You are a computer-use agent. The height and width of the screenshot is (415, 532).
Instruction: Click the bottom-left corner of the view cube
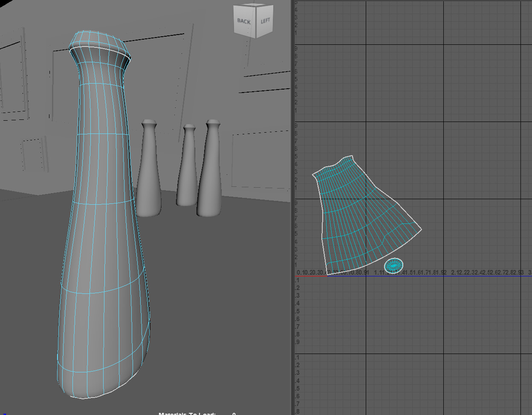[235, 32]
